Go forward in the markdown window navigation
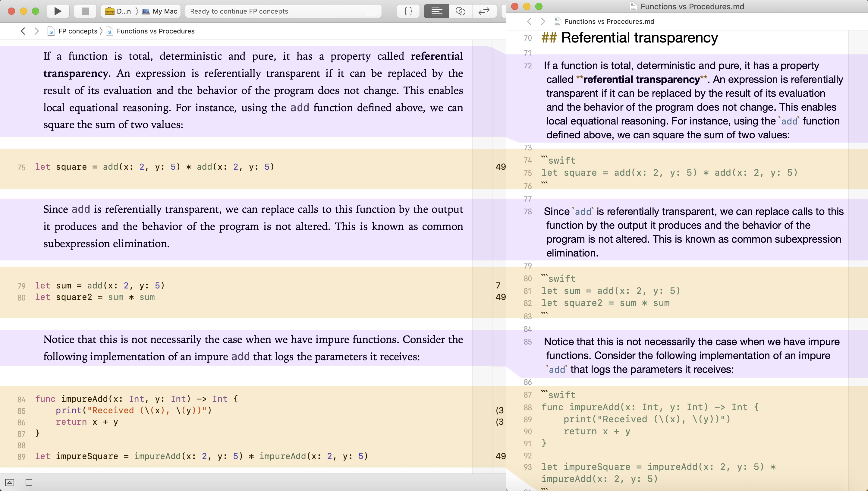The image size is (868, 491). (543, 21)
